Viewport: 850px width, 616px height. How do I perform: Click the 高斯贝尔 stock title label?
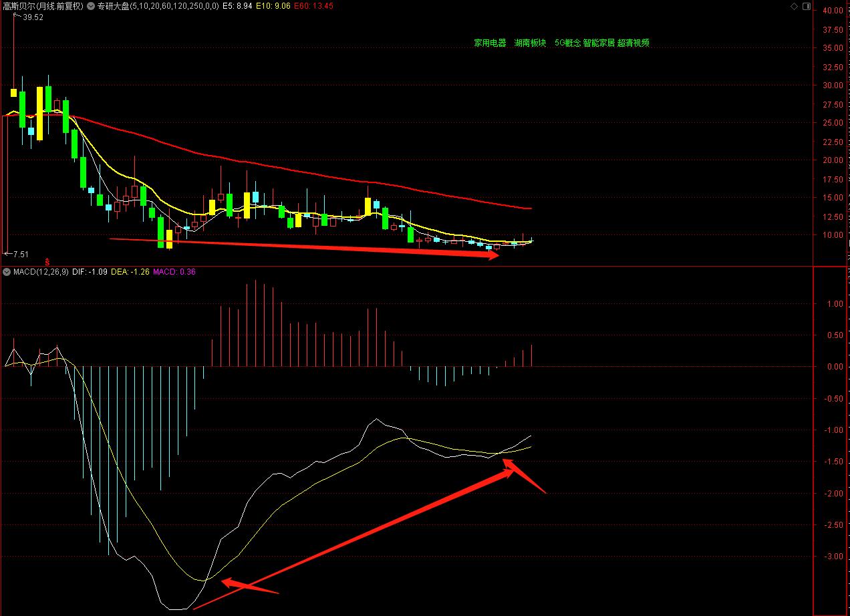[42, 6]
